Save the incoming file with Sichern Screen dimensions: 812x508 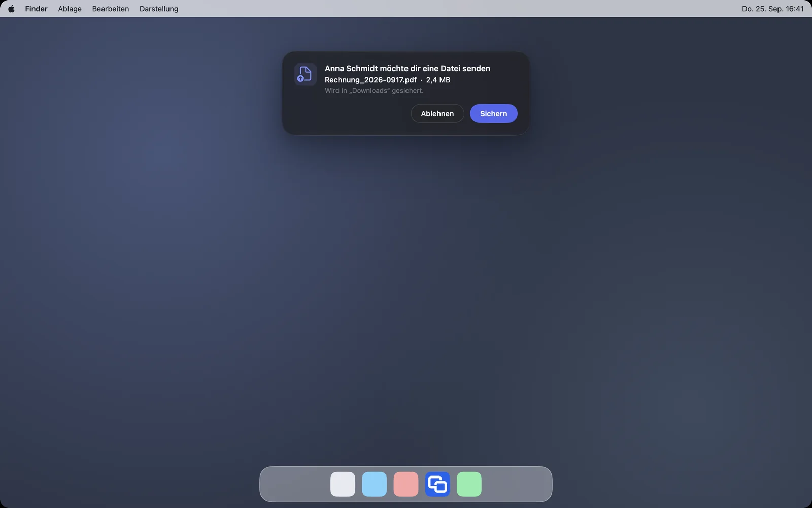pos(494,113)
